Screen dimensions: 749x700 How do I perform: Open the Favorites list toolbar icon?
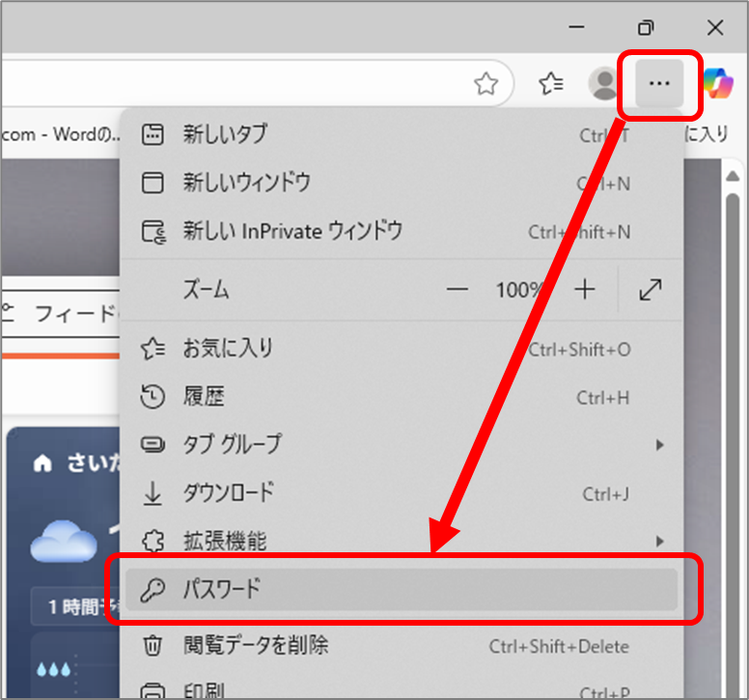(551, 84)
